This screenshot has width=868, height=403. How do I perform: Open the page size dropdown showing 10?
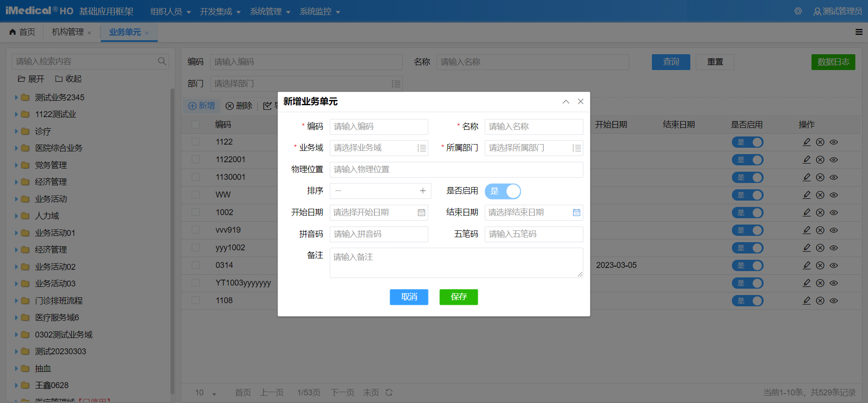(206, 393)
